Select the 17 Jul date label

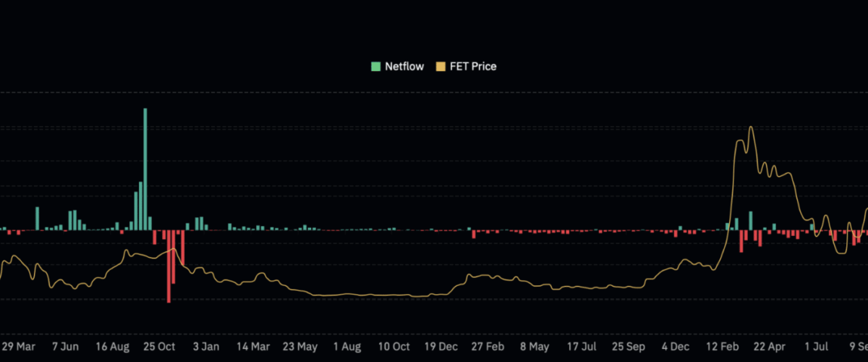[x=582, y=346]
